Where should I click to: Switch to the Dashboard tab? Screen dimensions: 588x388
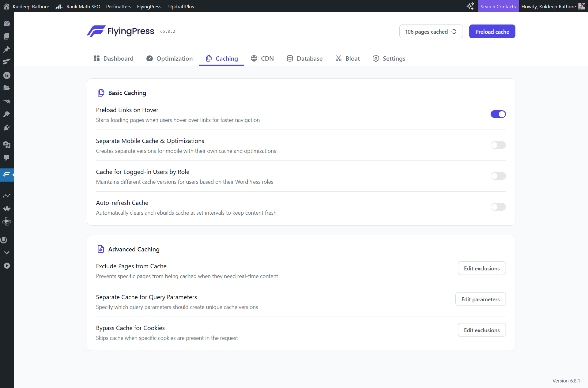click(x=113, y=58)
